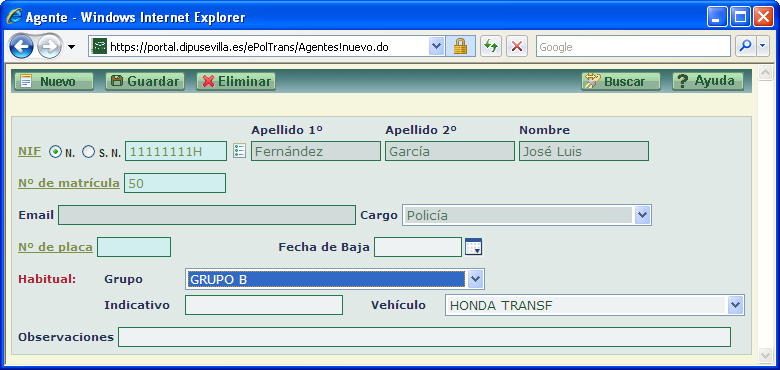Click the Internet Explorer logo in title bar
This screenshot has height=370, width=780.
14,17
